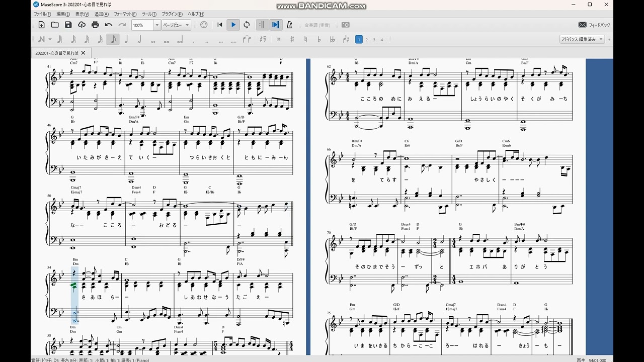The width and height of the screenshot is (644, 362).
Task: Upload the score to the cloud icon
Action: tap(82, 25)
